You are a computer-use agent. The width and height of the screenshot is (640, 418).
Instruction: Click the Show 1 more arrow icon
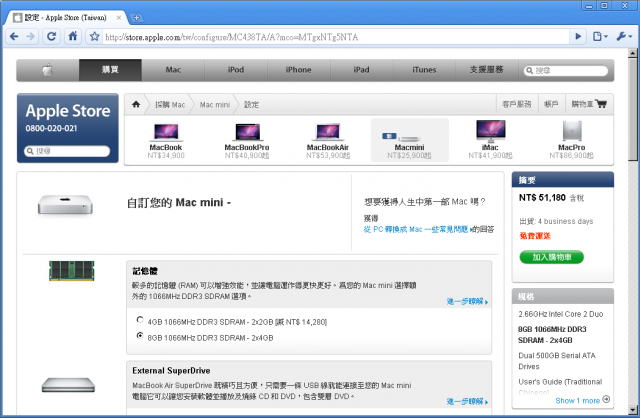(606, 400)
